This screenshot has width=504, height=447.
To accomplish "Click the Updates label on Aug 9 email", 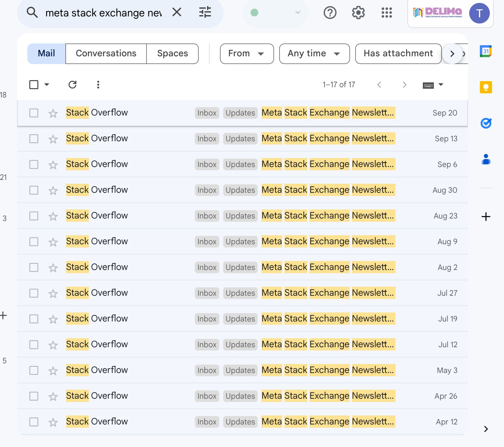I will coord(240,242).
